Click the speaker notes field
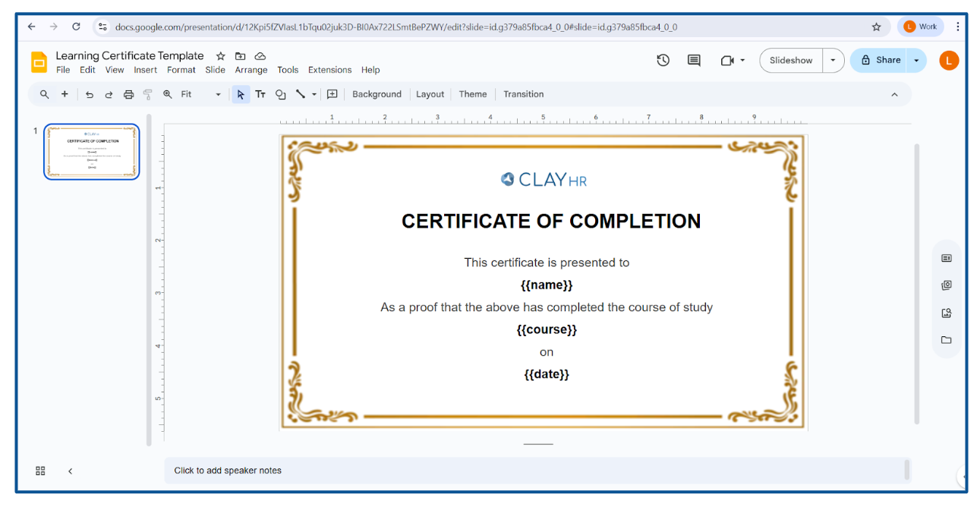980x510 pixels. (x=537, y=471)
